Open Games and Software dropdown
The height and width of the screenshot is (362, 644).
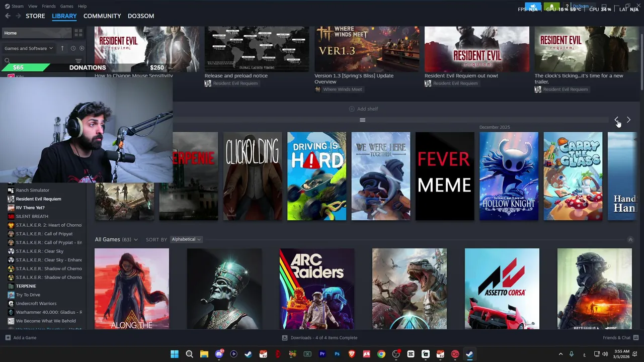point(29,48)
